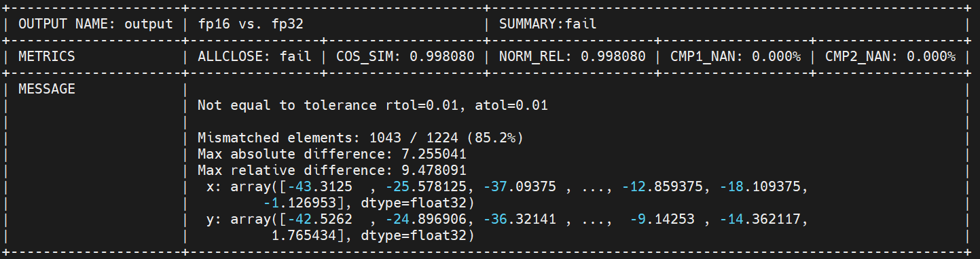The width and height of the screenshot is (980, 259).
Task: Click the METRICS row label
Action: (x=47, y=56)
